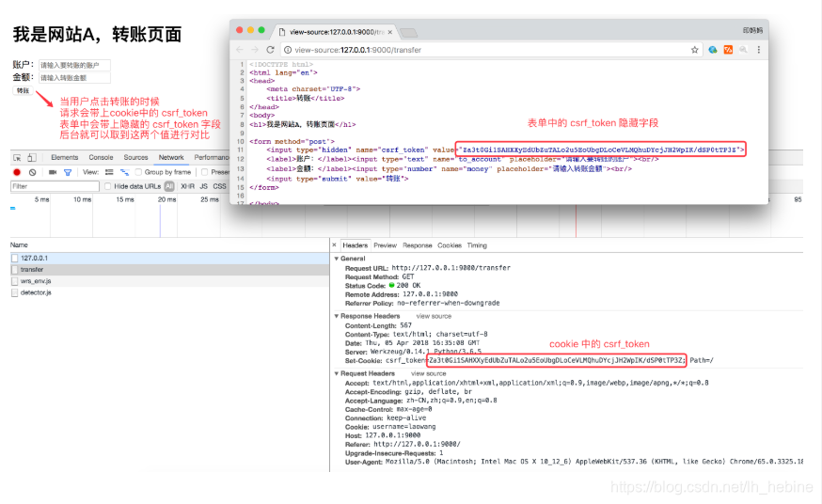Filter requests by JS

click(203, 186)
